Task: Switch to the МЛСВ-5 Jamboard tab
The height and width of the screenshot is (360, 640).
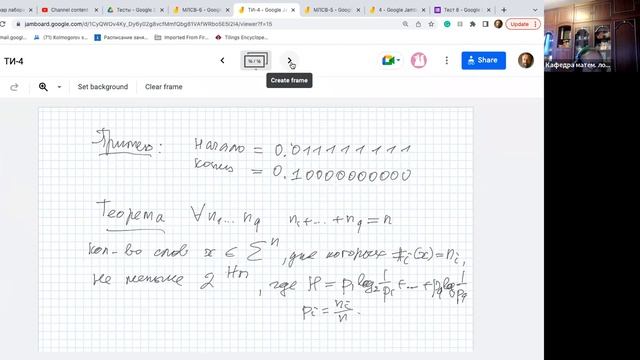Action: 331,10
